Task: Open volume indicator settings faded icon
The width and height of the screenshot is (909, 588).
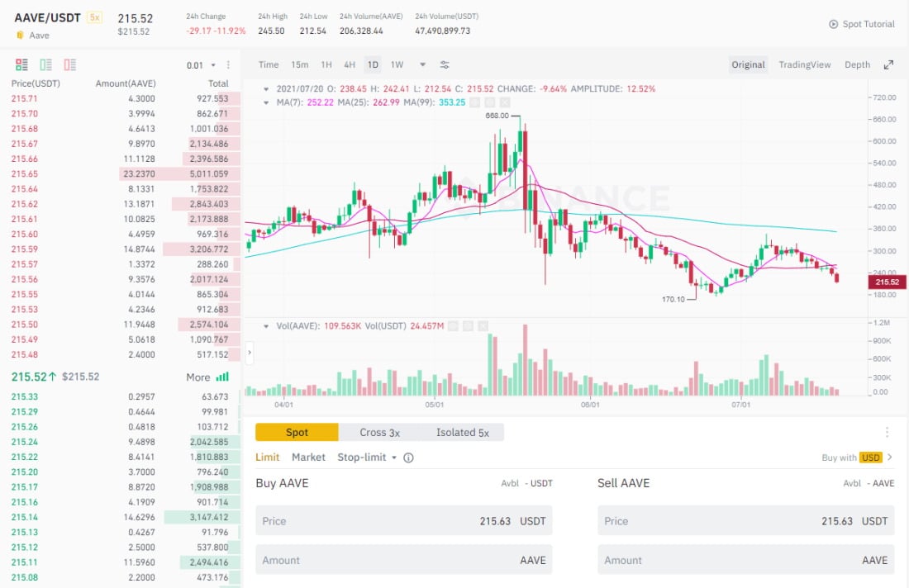Action: coord(469,326)
